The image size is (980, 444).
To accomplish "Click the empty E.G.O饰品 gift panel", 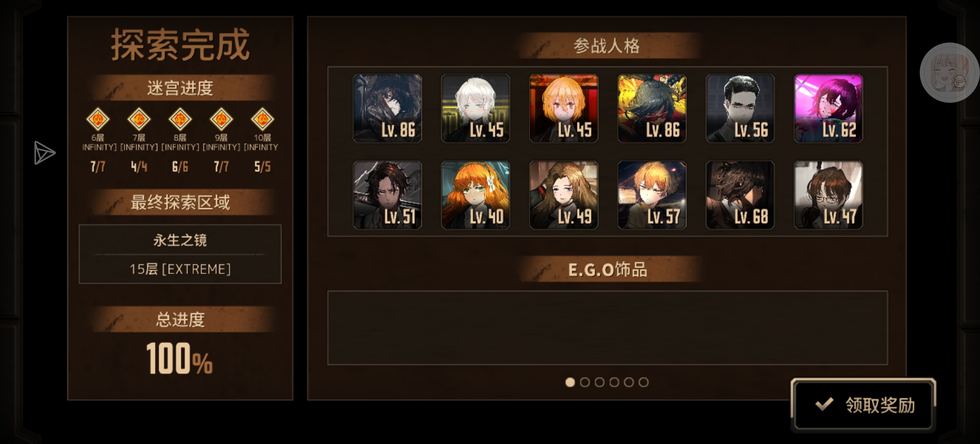I will pos(608,328).
